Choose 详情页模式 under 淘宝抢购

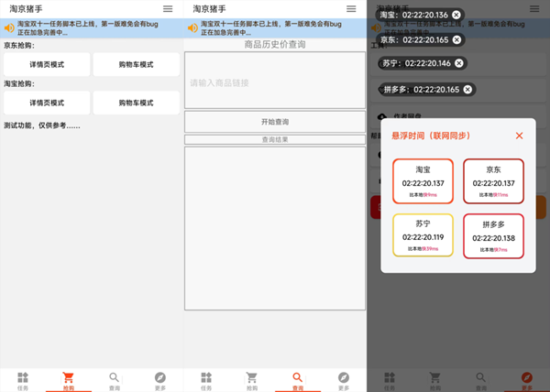point(47,103)
